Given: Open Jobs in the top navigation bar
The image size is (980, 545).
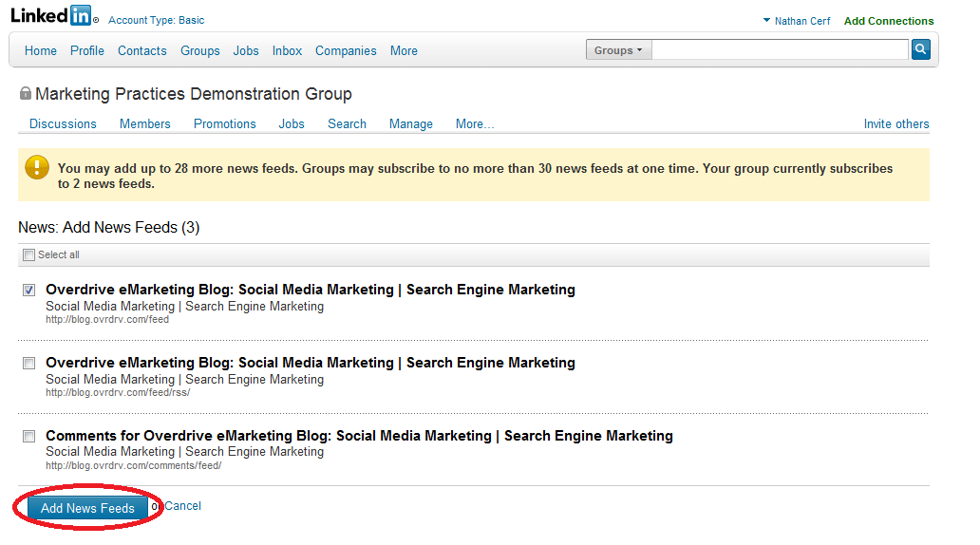Looking at the screenshot, I should (x=246, y=50).
